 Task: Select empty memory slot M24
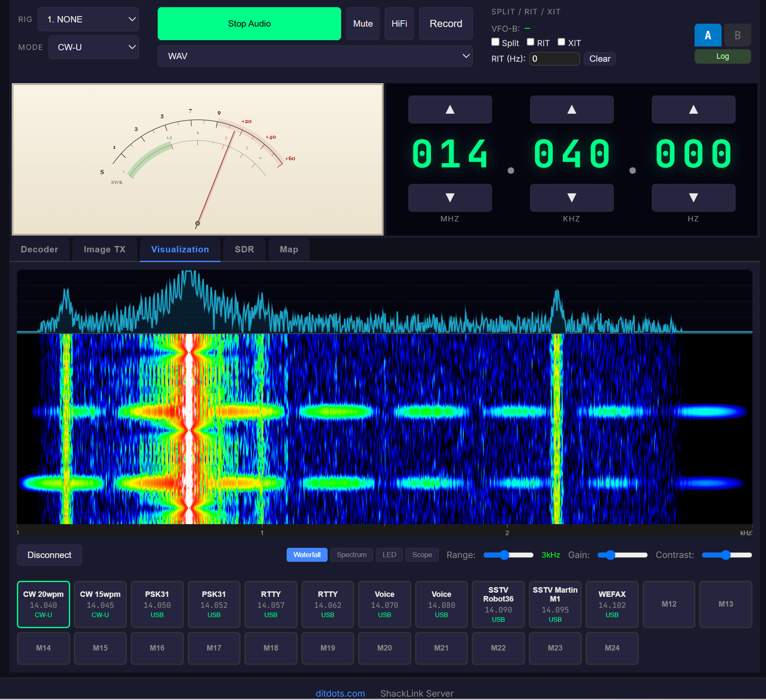click(612, 648)
